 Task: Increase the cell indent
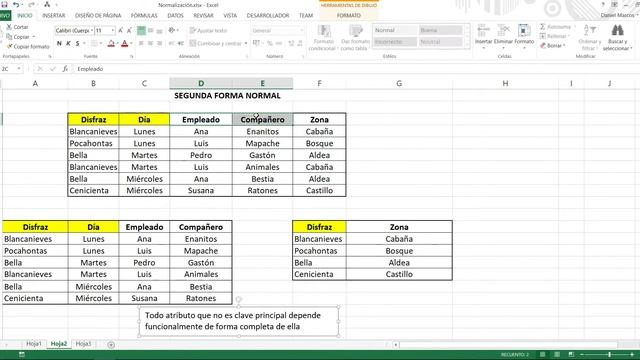click(x=180, y=43)
